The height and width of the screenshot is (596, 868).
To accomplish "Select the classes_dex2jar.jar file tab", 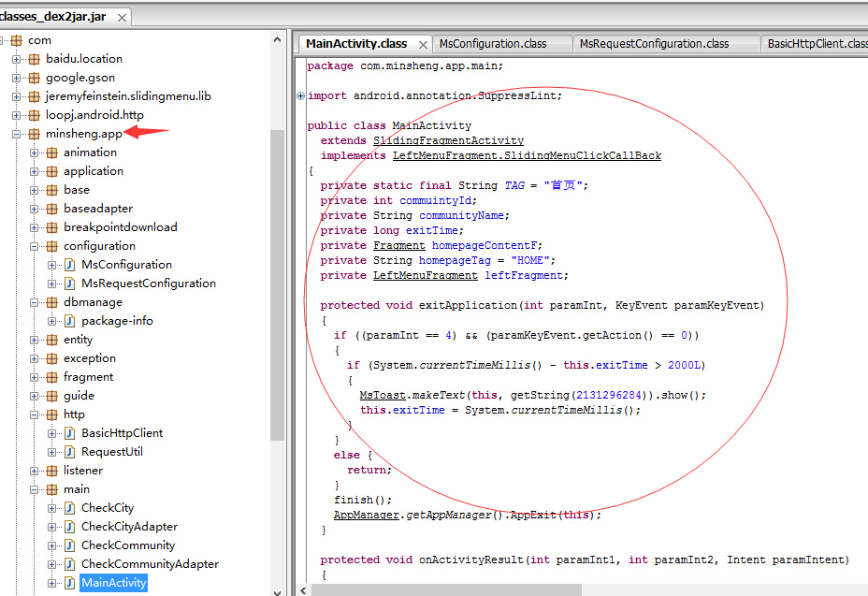I will 53,17.
